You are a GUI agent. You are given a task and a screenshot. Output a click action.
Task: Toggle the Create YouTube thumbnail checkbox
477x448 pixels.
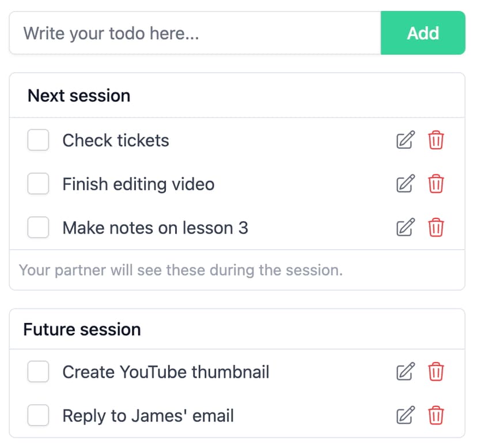point(38,372)
